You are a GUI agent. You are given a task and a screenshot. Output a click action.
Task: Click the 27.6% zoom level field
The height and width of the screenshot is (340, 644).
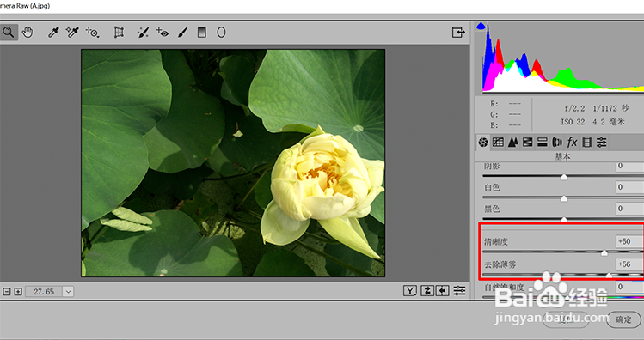point(44,292)
